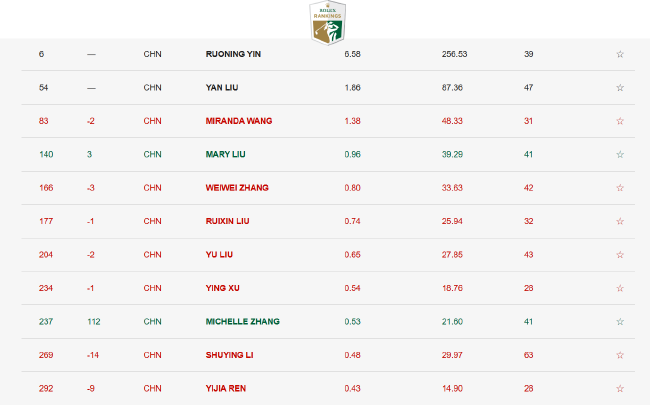The width and height of the screenshot is (650, 405).
Task: Click the Rolex Rankings logo
Action: [327, 22]
